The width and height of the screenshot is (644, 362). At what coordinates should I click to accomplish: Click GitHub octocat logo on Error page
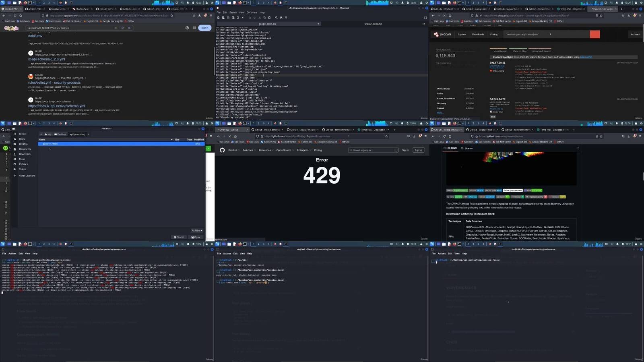(222, 150)
